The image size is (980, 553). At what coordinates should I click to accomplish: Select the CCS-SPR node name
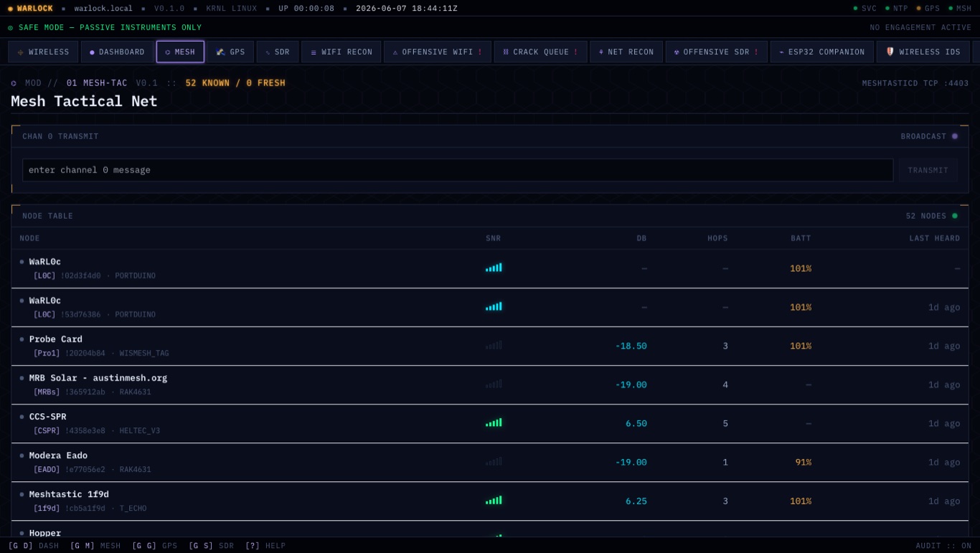(x=48, y=417)
